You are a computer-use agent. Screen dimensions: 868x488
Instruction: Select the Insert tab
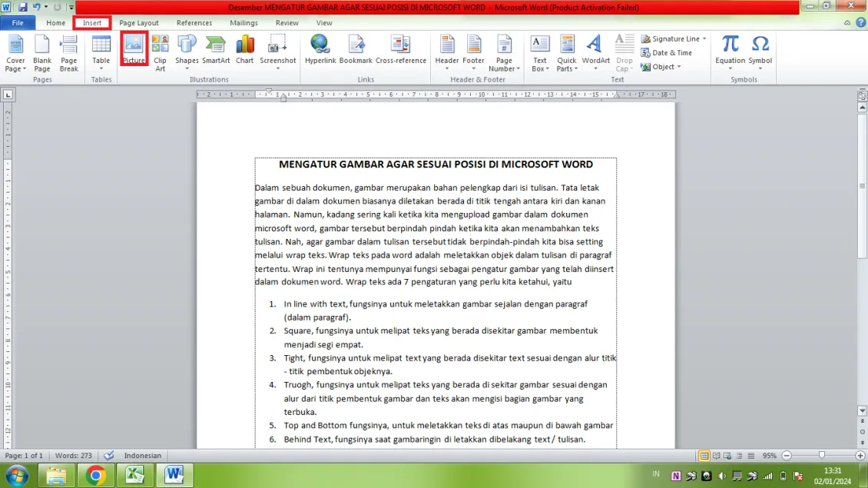[92, 23]
